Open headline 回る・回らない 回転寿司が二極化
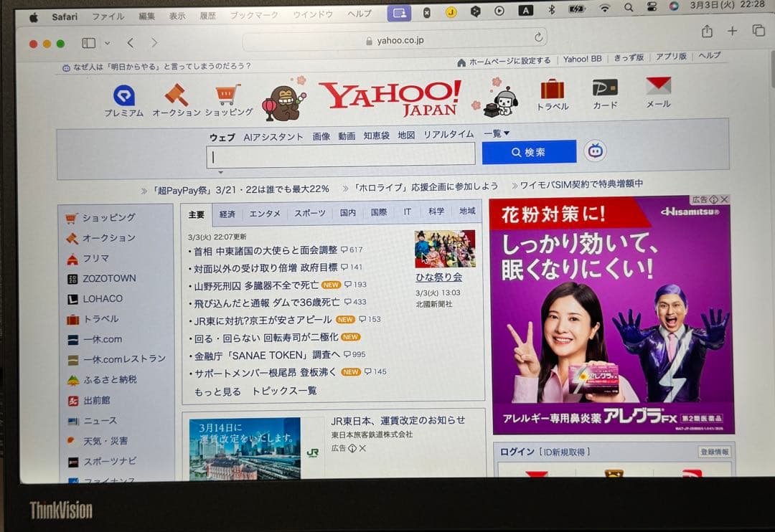The image size is (775, 532). coord(266,338)
